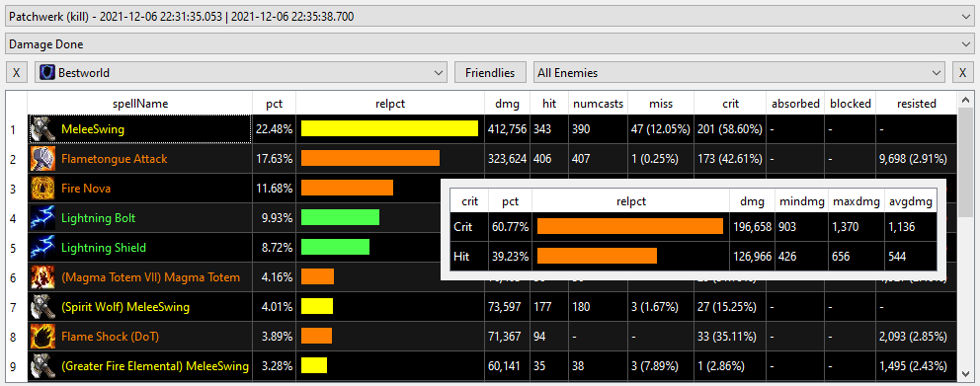Select the Fire Nova spell name
Viewport: 980px width, 386px height.
click(86, 188)
